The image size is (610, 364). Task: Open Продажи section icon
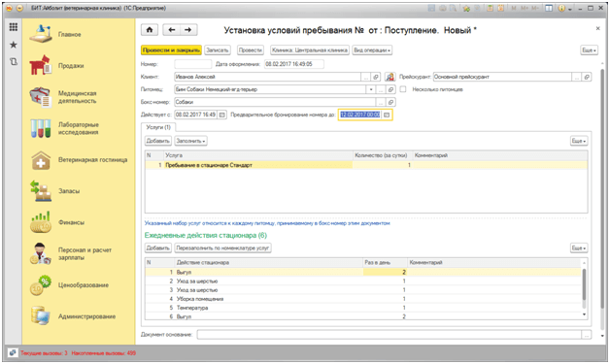point(40,65)
